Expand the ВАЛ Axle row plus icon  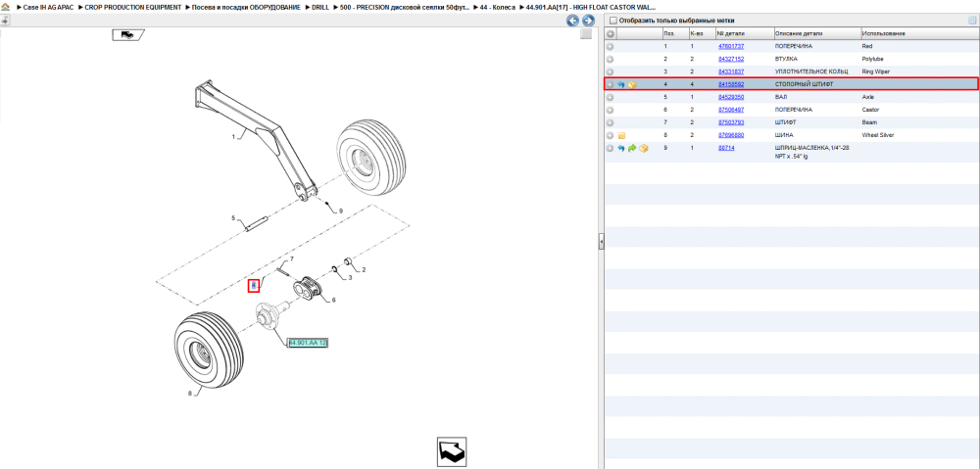tap(611, 97)
